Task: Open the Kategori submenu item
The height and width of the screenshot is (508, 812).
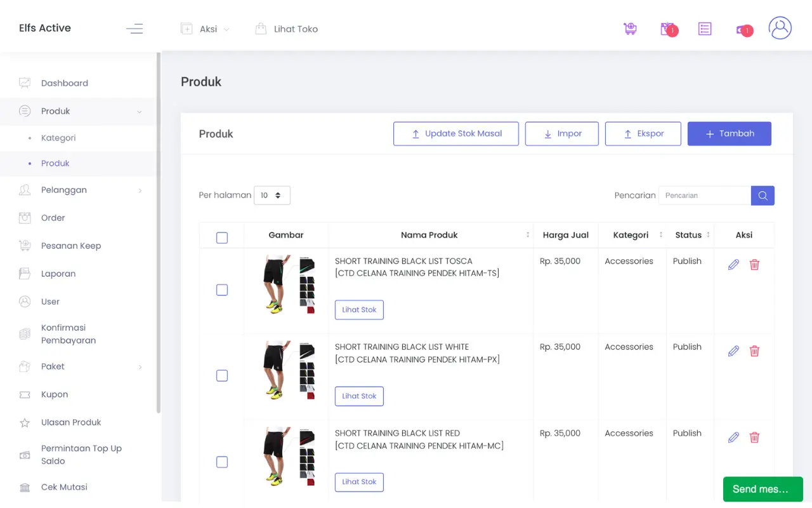Action: pyautogui.click(x=58, y=138)
